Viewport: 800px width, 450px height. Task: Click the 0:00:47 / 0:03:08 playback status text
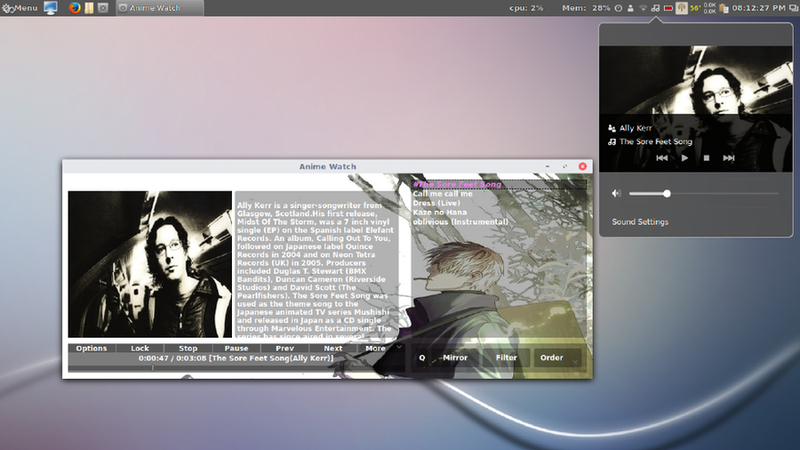[236, 358]
